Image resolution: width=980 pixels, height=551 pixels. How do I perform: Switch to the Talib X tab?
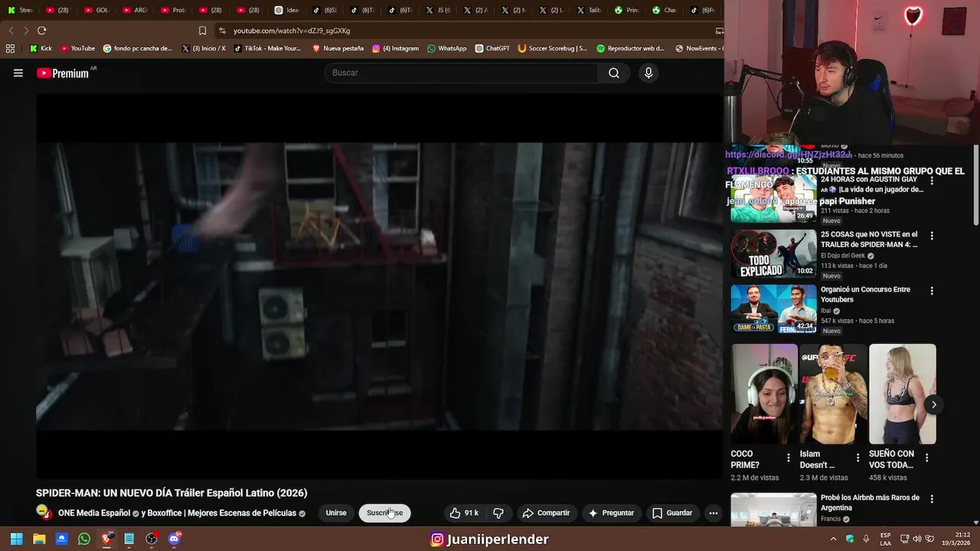point(590,10)
